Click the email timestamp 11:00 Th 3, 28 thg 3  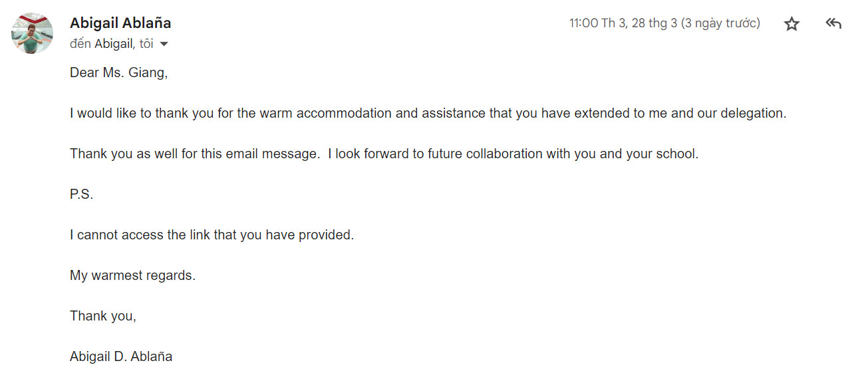point(623,23)
